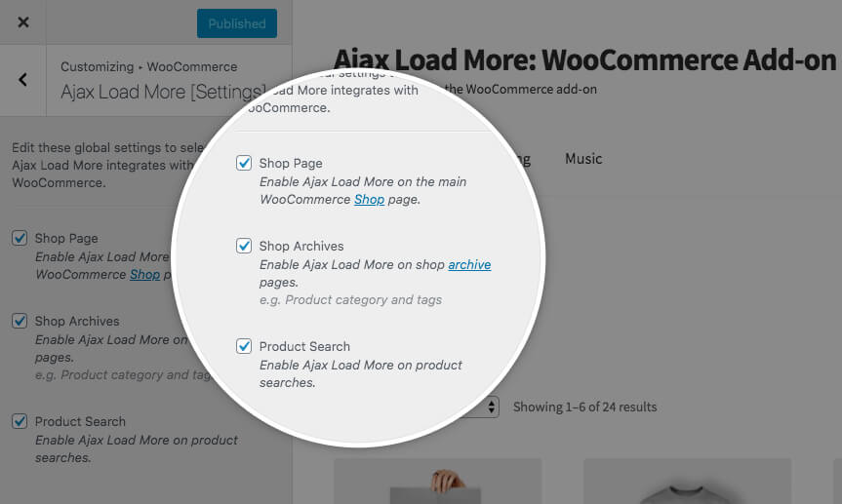Open the Shop link in the magnified circle
The width and height of the screenshot is (842, 504).
pyautogui.click(x=369, y=199)
